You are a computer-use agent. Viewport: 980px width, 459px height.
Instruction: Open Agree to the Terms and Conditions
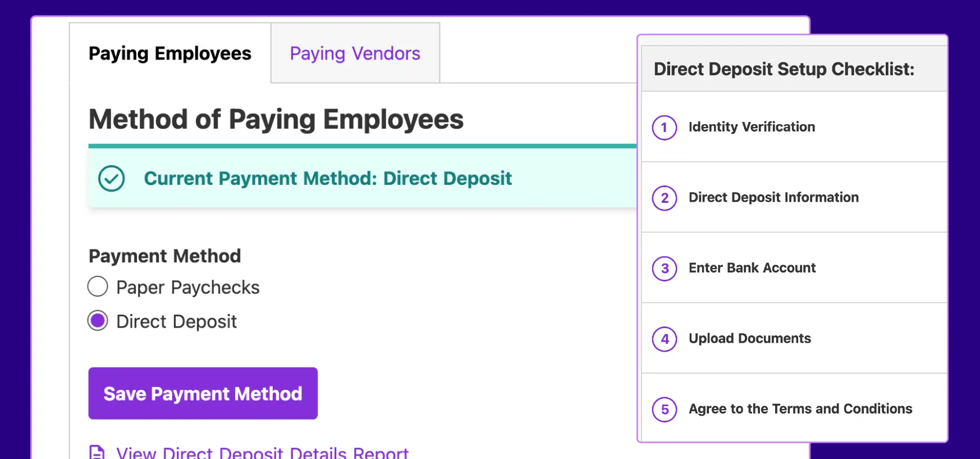(x=800, y=408)
